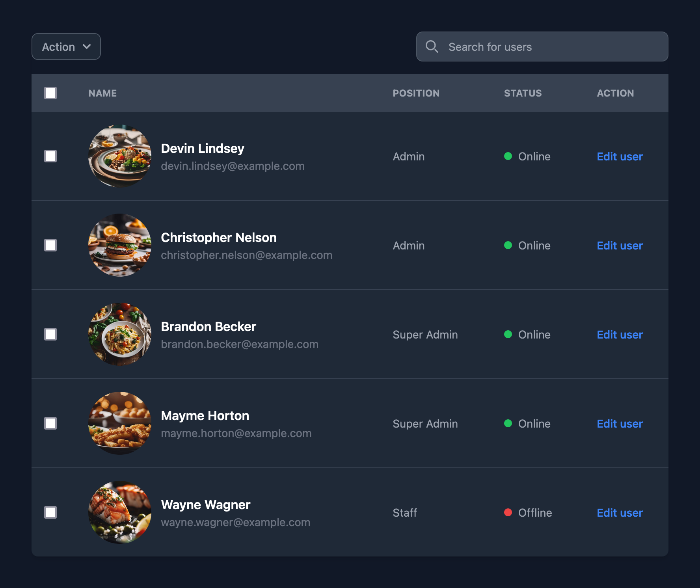The height and width of the screenshot is (588, 700).
Task: Click Online status for Devin Lindsey
Action: pos(527,156)
